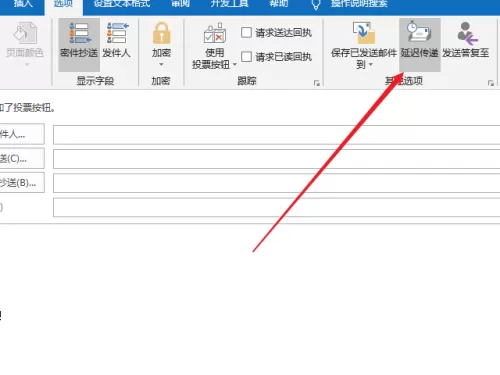Enable 请求已读回执 read receipt checkbox
Screen dimensions: 500x375
(246, 56)
